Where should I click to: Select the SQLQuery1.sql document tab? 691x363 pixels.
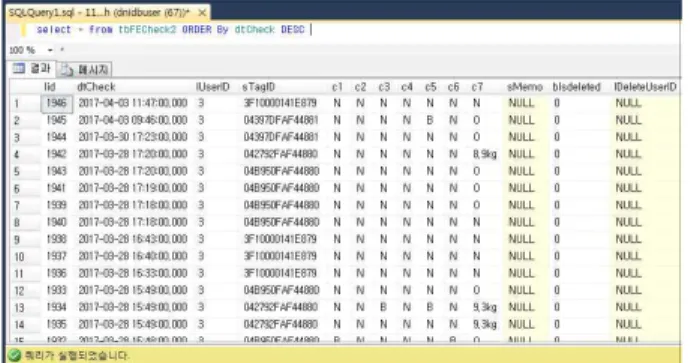99,13
